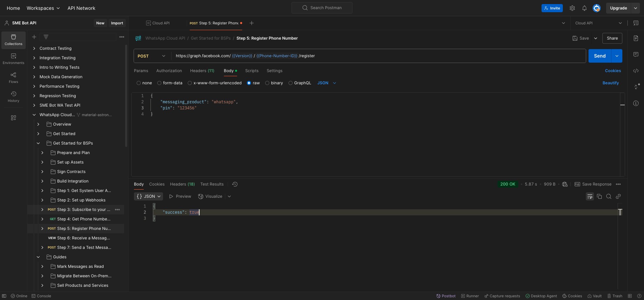Image resolution: width=644 pixels, height=300 pixels.
Task: Open the response Test Results tab
Action: click(x=212, y=184)
